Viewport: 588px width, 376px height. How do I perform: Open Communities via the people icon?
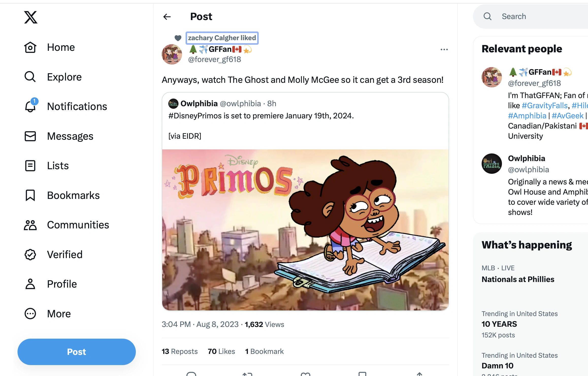(30, 225)
